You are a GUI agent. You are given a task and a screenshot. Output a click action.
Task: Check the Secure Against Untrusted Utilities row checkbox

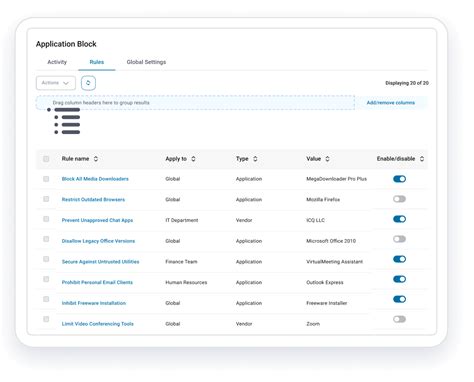point(46,259)
